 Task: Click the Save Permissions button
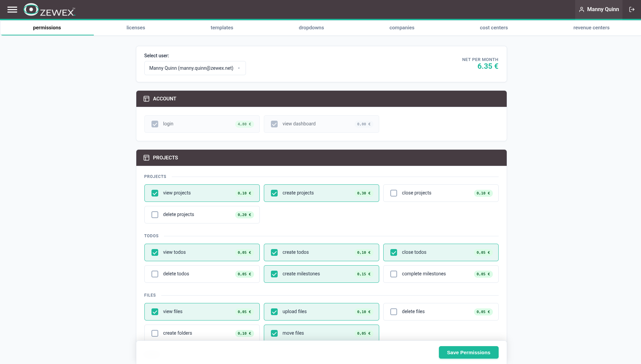coord(468,352)
